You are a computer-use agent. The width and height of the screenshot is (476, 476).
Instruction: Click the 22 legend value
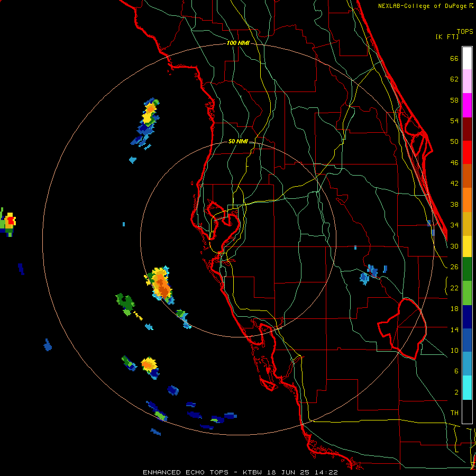(454, 288)
